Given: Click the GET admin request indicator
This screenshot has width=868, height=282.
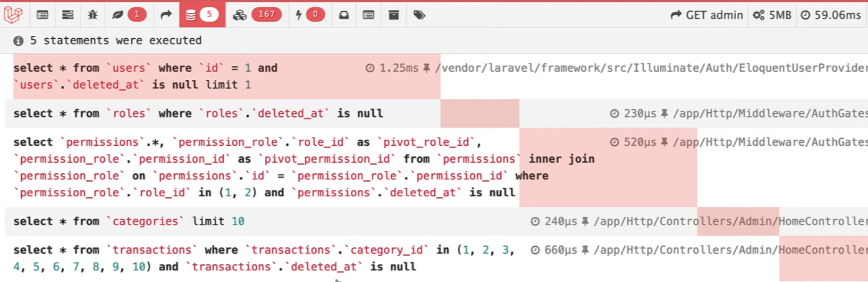Looking at the screenshot, I should 707,15.
